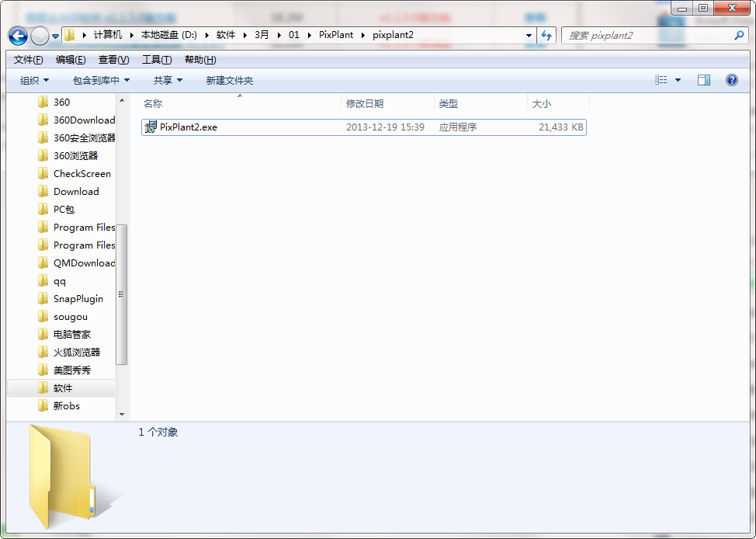This screenshot has width=756, height=539.
Task: Expand the arrow after PixPlant breadcrumb
Action: (x=363, y=35)
